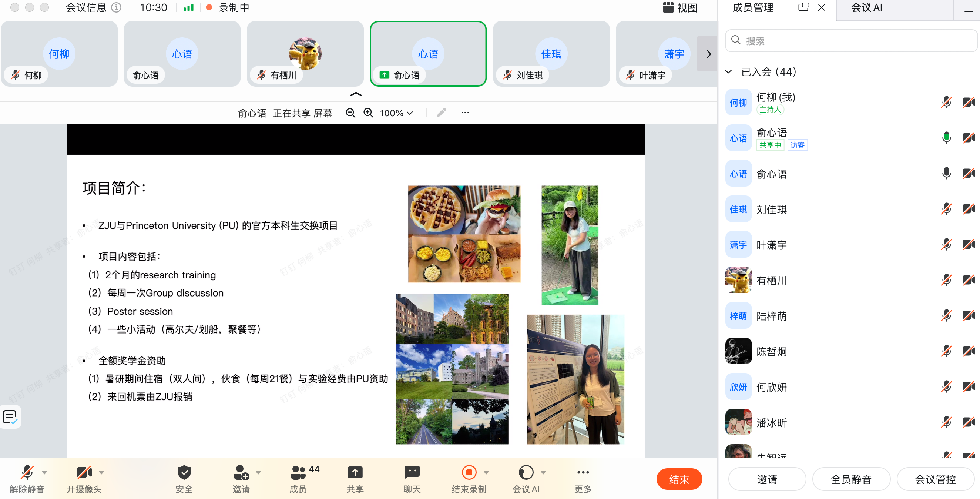Viewport: 980px width, 499px height.
Task: Open the Share screen icon
Action: (x=355, y=472)
